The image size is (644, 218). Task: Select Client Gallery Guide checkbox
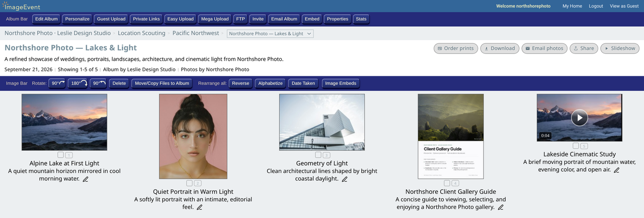pyautogui.click(x=447, y=183)
